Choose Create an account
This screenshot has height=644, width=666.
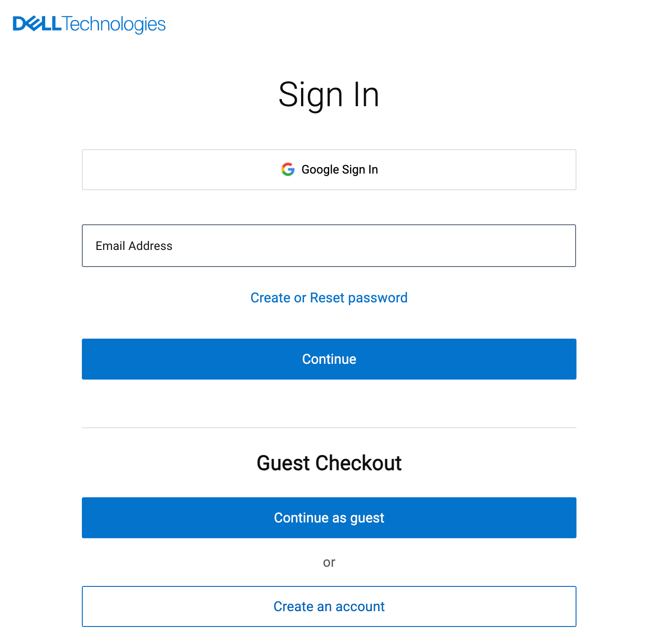[x=329, y=606]
